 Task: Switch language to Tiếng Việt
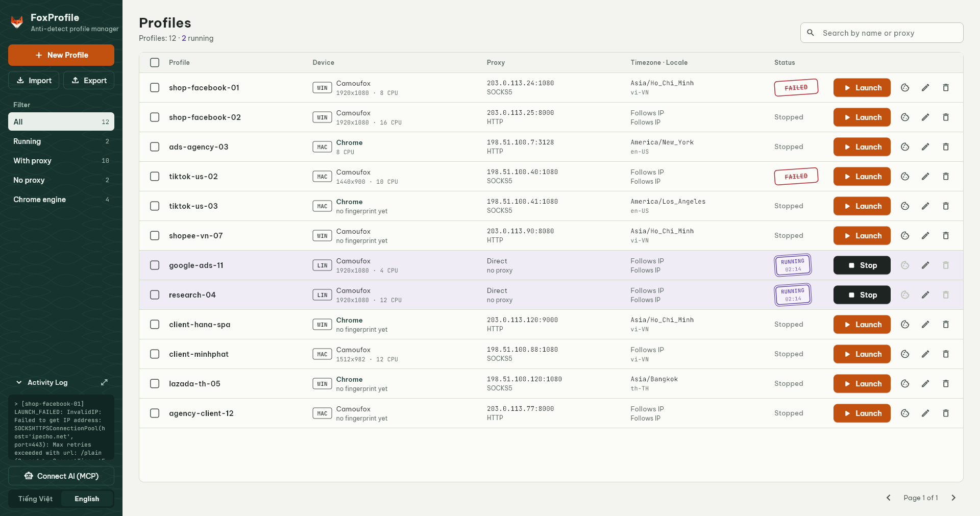click(35, 499)
